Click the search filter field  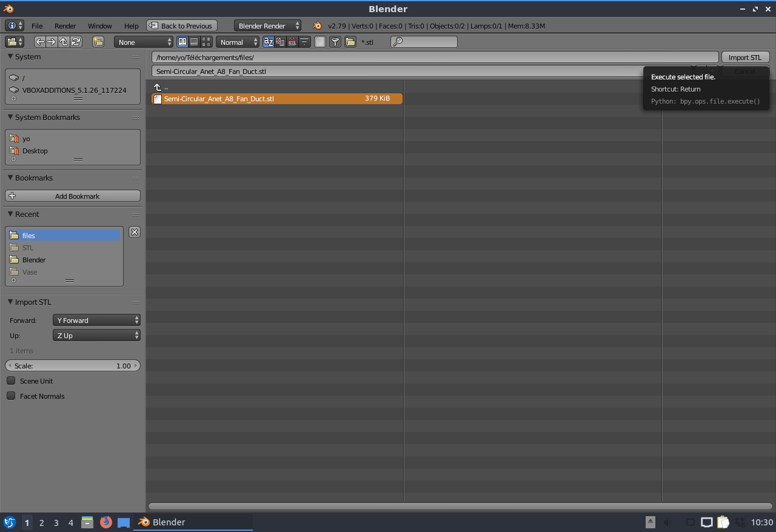point(424,42)
